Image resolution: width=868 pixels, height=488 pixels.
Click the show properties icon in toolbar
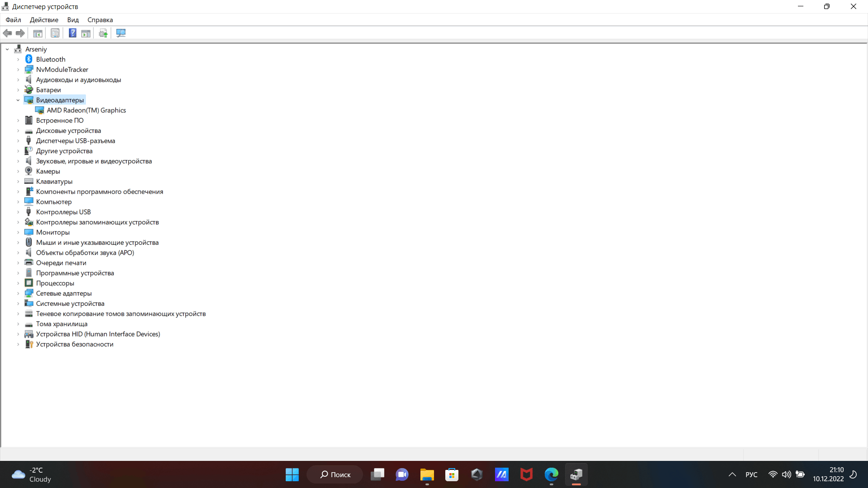point(55,33)
